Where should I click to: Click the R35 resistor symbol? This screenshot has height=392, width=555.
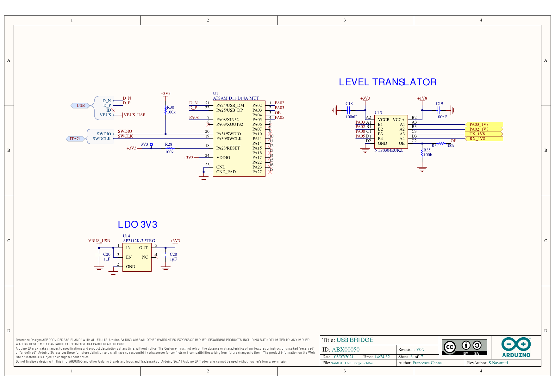422,153
